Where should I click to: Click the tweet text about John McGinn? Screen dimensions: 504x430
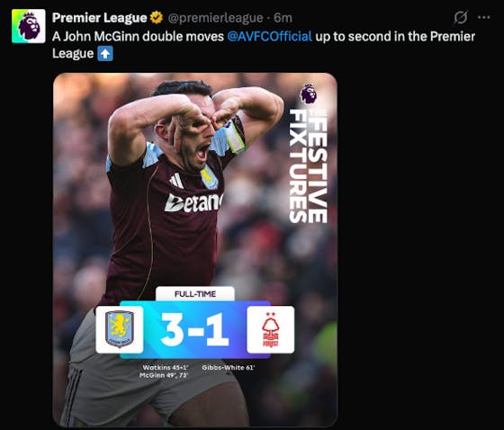[264, 45]
